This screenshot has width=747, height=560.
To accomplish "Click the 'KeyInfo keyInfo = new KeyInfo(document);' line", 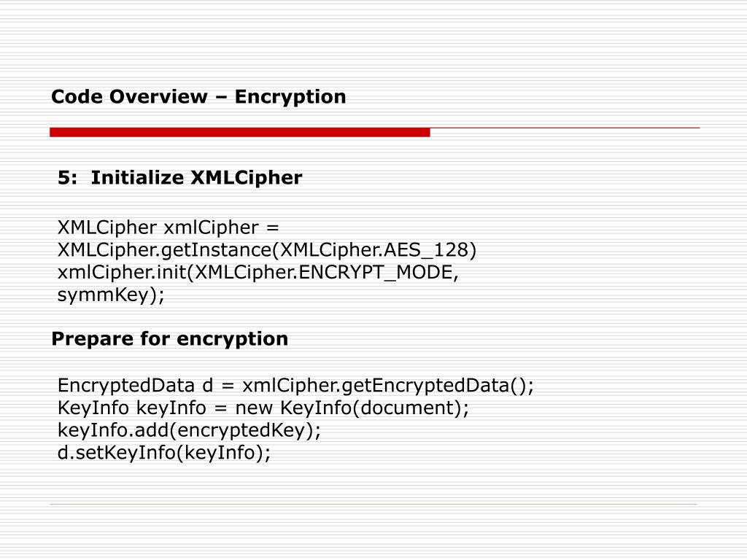I will coord(263,408).
